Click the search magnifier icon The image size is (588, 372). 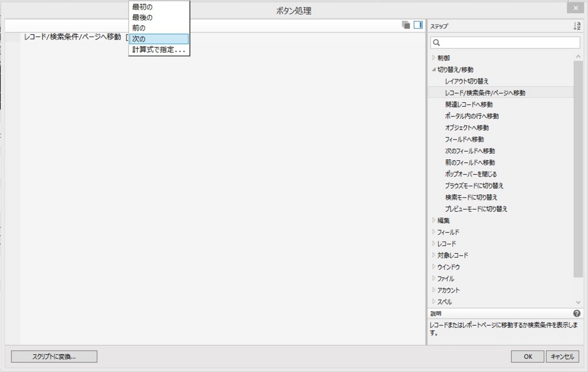(436, 42)
